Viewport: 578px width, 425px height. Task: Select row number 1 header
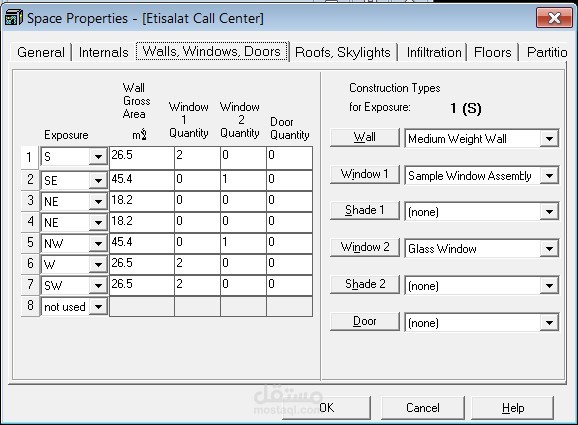(x=29, y=157)
